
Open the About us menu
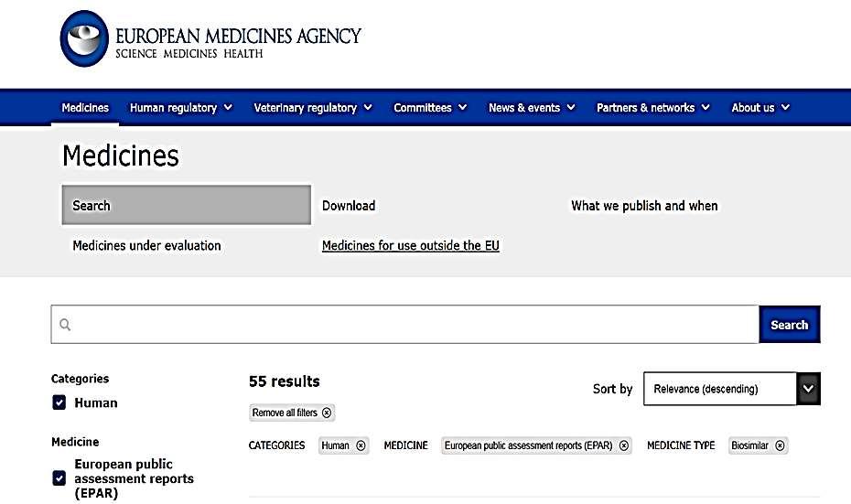759,108
